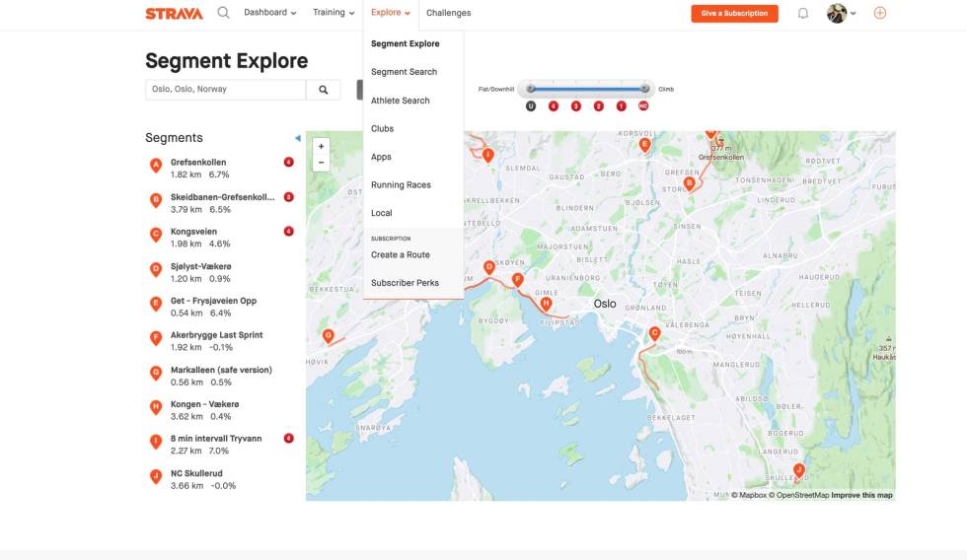The image size is (967, 560).
Task: Click map marker D near Skøyen
Action: pyautogui.click(x=489, y=268)
